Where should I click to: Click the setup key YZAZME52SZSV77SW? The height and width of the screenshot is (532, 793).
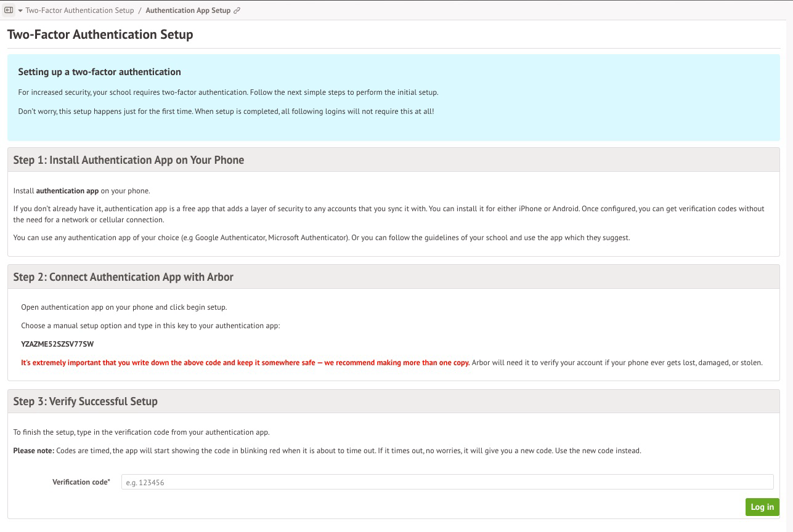click(x=57, y=344)
